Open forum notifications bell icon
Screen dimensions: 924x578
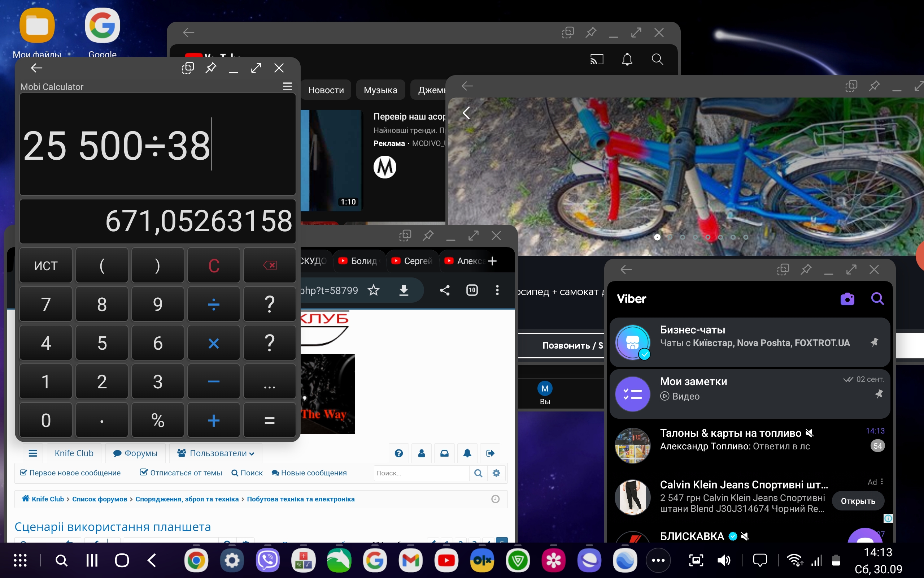coord(467,453)
